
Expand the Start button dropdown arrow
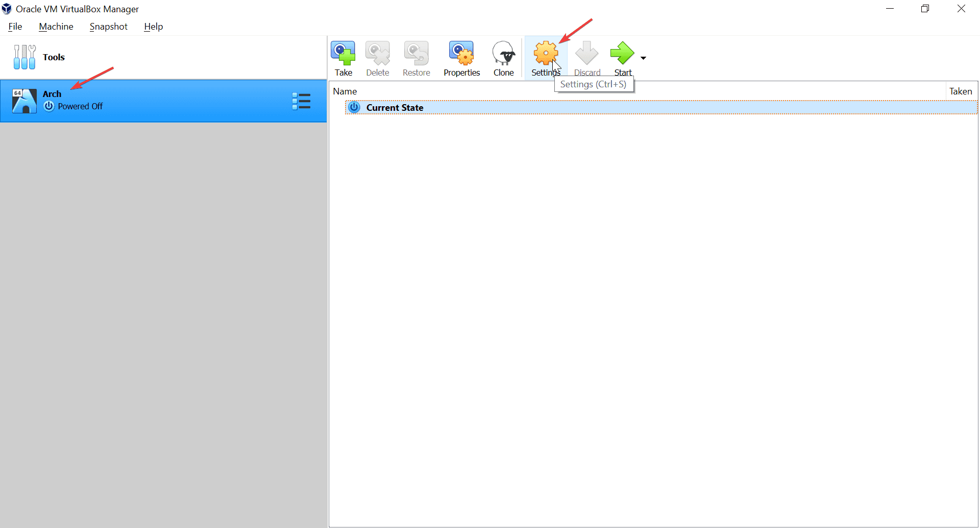(x=643, y=58)
